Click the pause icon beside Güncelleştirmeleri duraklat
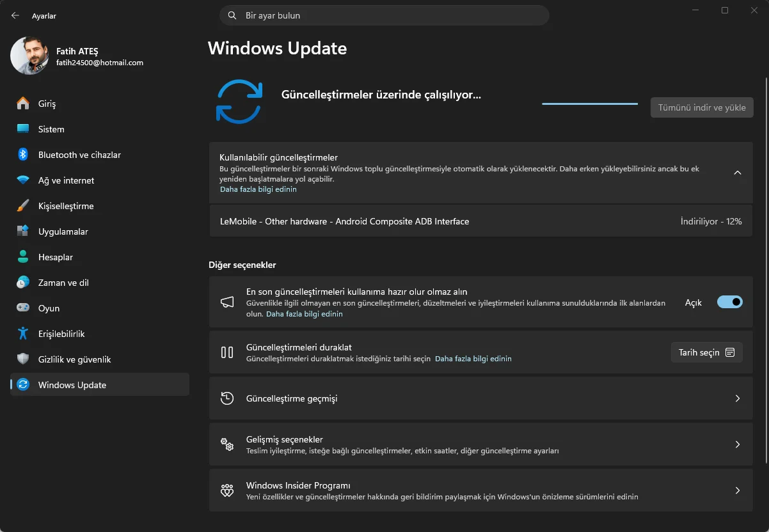The width and height of the screenshot is (769, 532). [x=227, y=352]
